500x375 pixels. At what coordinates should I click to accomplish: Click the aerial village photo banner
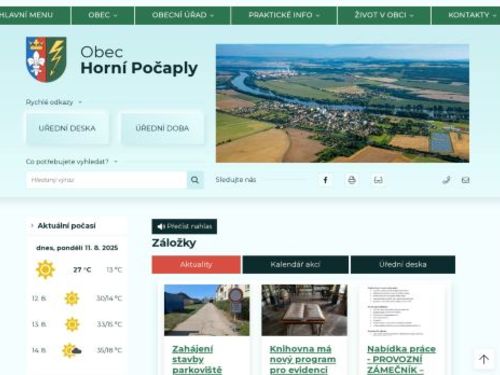coord(342,103)
